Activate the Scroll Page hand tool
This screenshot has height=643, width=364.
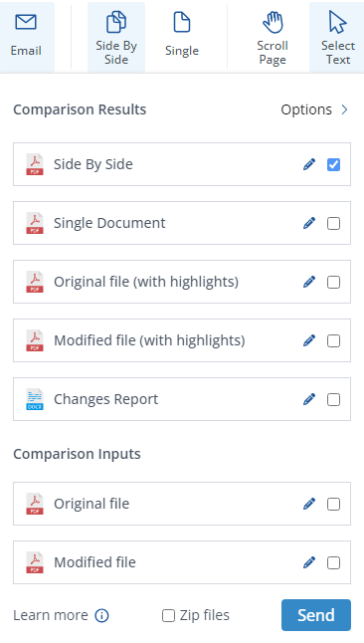(x=273, y=37)
